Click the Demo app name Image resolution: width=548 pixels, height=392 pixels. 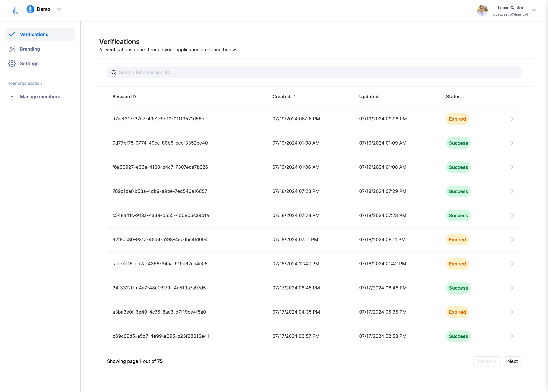coord(44,9)
